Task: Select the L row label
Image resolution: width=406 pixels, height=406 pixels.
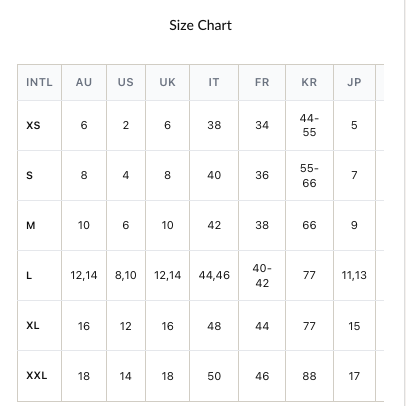Action: (29, 276)
